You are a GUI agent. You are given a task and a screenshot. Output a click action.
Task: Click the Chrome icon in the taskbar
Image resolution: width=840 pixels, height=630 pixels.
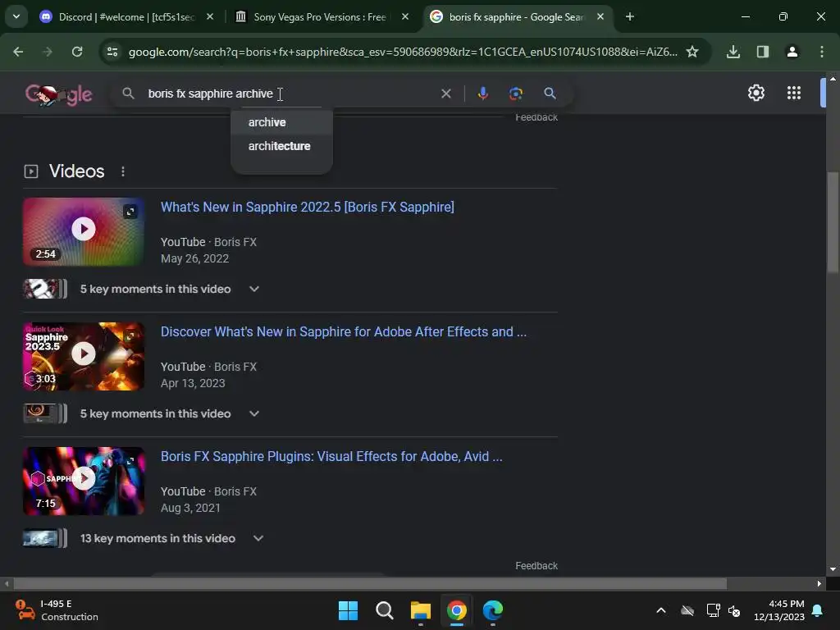pyautogui.click(x=456, y=610)
